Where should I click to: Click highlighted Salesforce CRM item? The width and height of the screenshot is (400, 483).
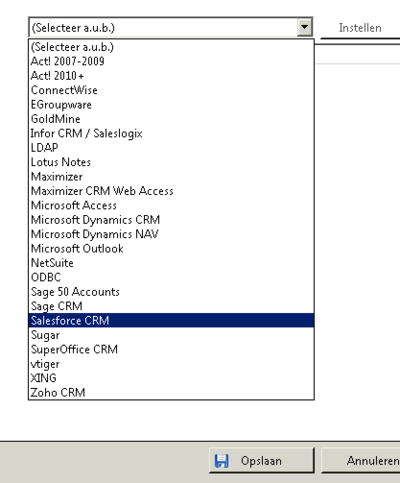tap(171, 320)
